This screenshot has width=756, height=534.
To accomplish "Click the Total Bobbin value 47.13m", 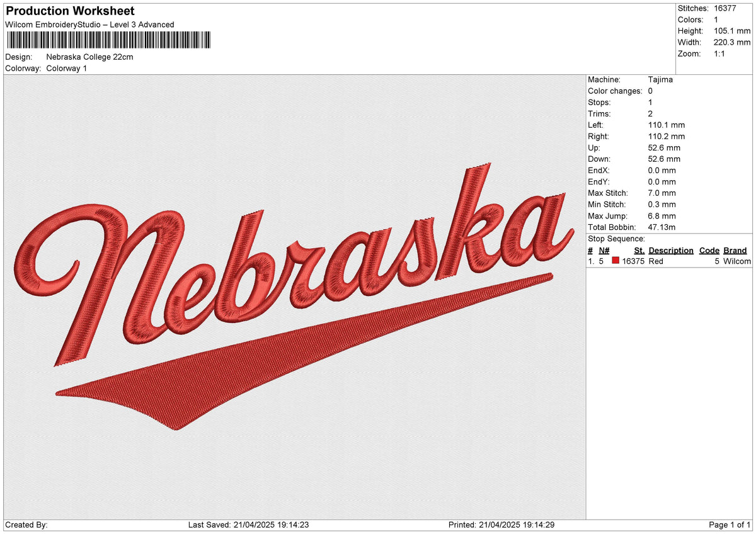I will point(664,227).
